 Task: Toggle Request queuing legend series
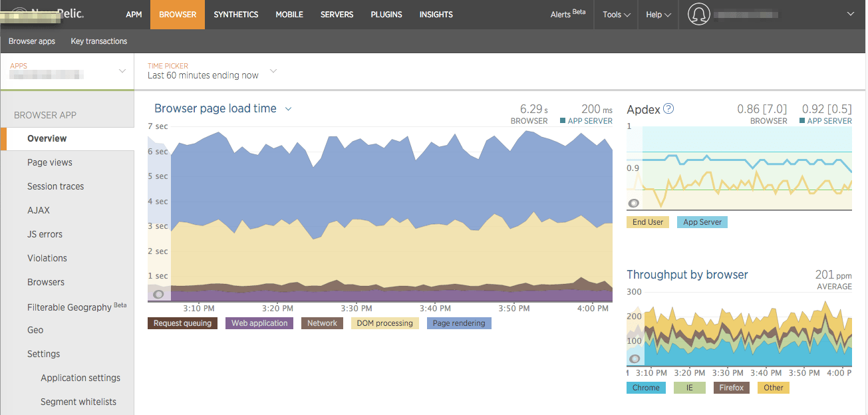(x=182, y=323)
